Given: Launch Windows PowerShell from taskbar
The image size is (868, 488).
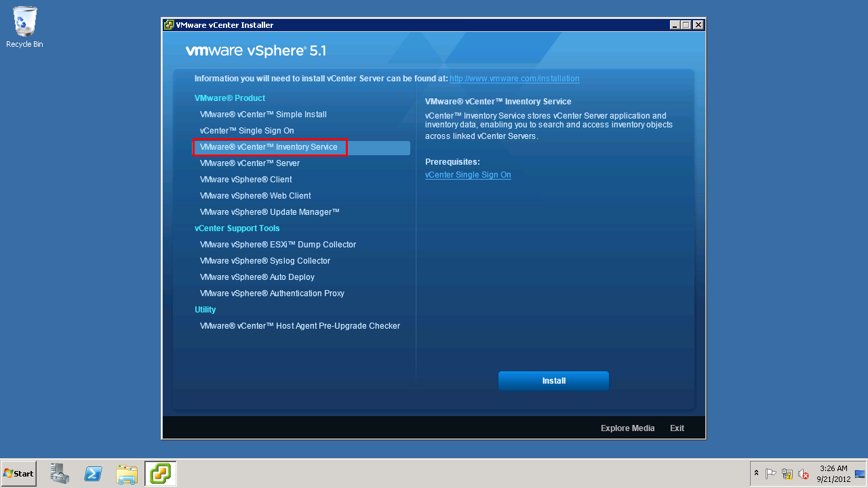Looking at the screenshot, I should coord(93,474).
